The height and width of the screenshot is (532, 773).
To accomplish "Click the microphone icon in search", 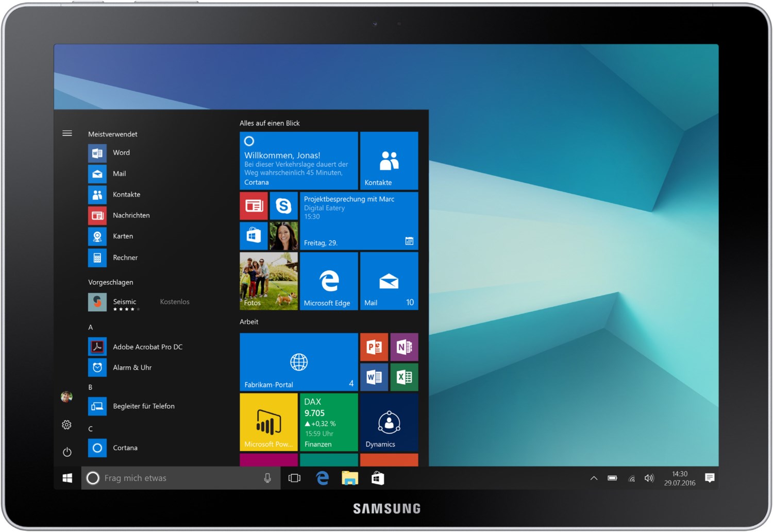I will point(267,478).
